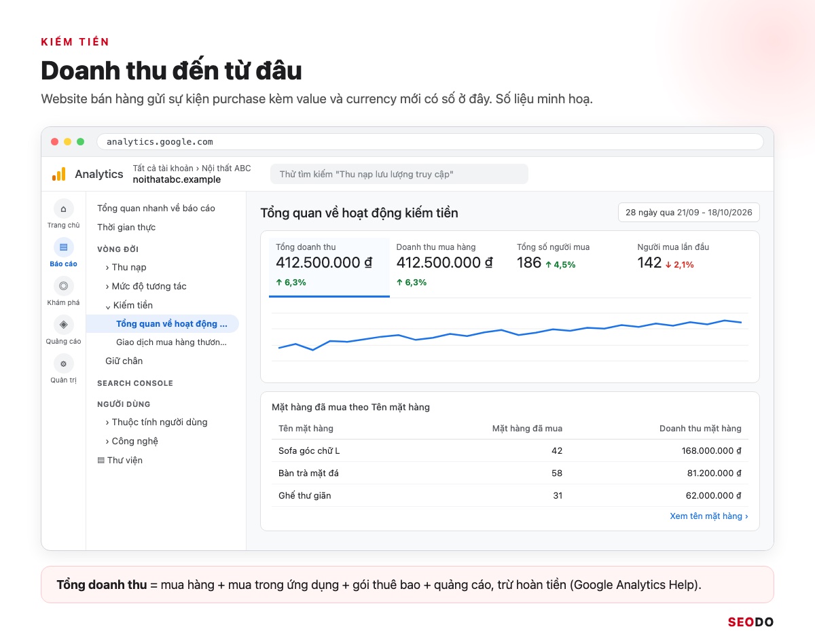Open the Thời gian thực report
The height and width of the screenshot is (644, 815).
(x=126, y=227)
